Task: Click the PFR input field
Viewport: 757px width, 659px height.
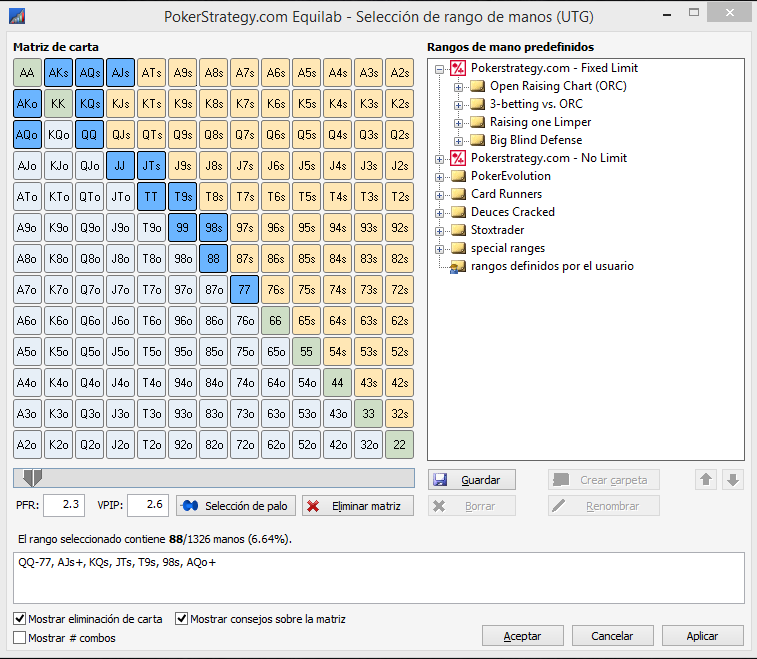Action: coord(64,505)
